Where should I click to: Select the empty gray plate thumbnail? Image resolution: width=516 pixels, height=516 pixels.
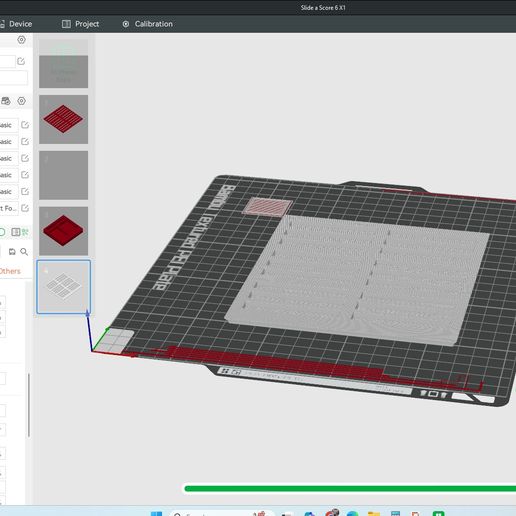[x=64, y=175]
